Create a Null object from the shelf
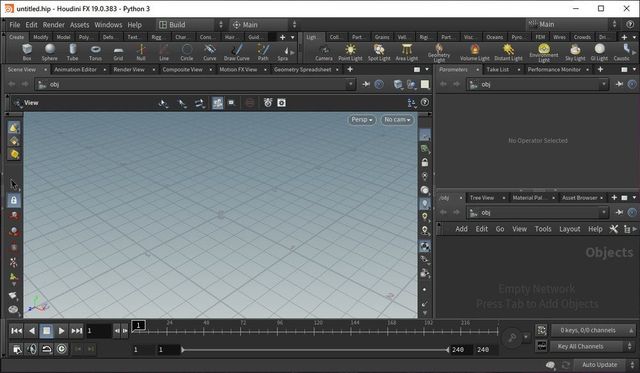 (x=141, y=52)
